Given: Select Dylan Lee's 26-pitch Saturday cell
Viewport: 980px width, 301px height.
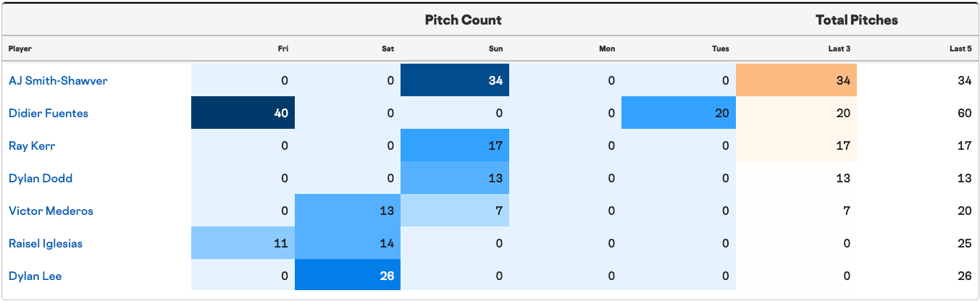Looking at the screenshot, I should click(x=348, y=276).
